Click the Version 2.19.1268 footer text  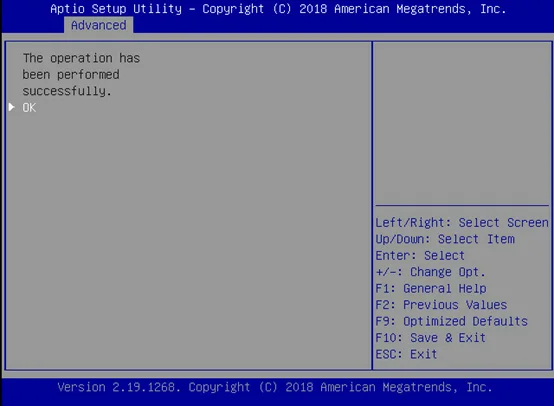275,387
